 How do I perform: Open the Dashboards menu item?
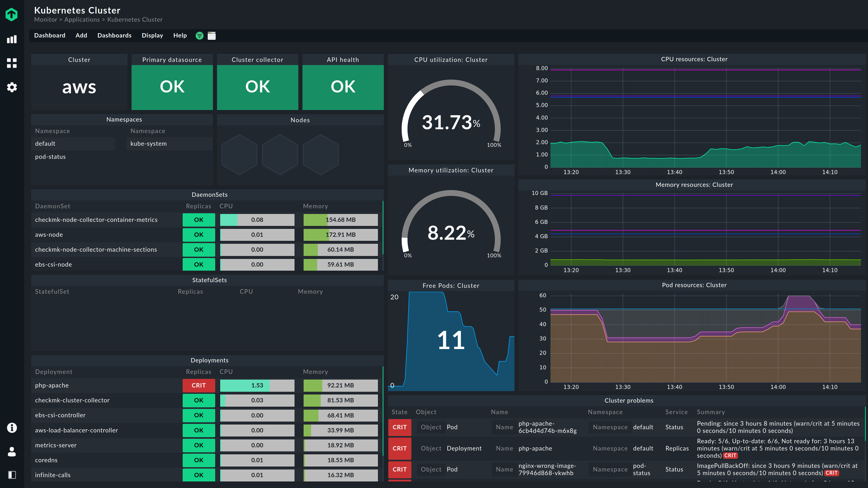coord(114,35)
